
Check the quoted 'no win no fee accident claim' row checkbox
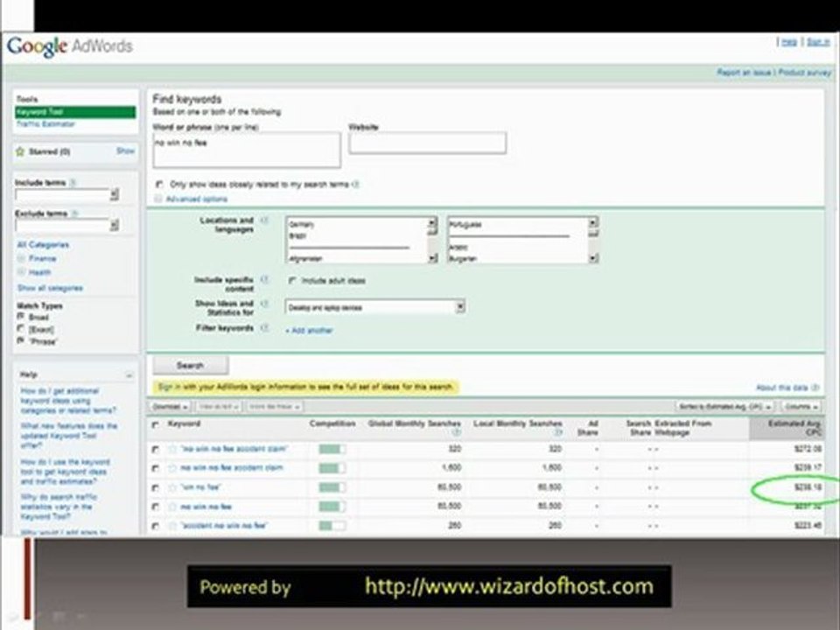156,450
